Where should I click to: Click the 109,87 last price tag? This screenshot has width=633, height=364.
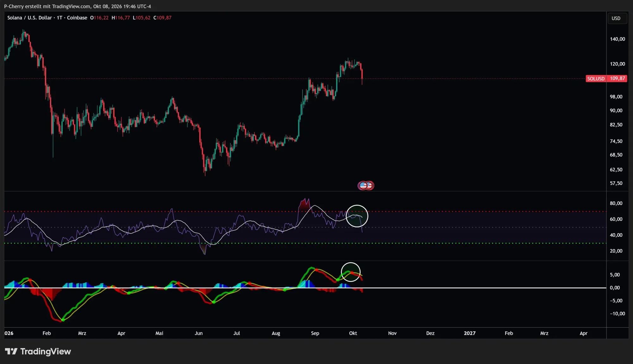click(x=617, y=78)
